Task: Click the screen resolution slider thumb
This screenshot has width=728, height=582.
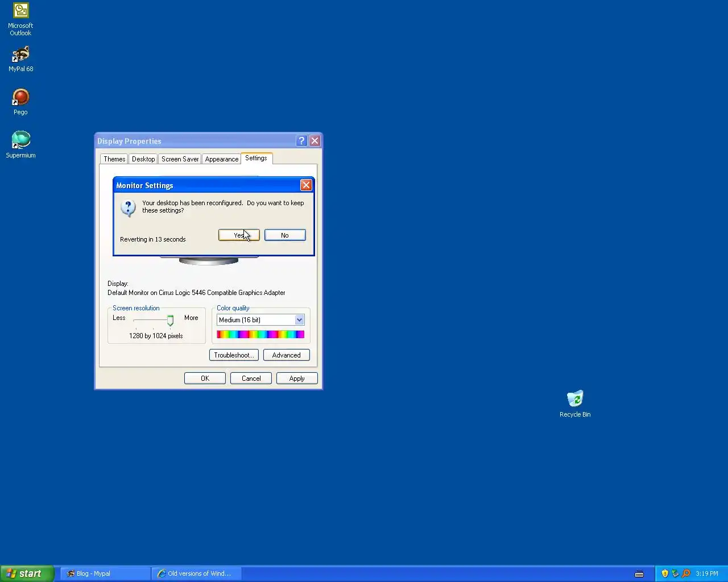Action: click(170, 321)
